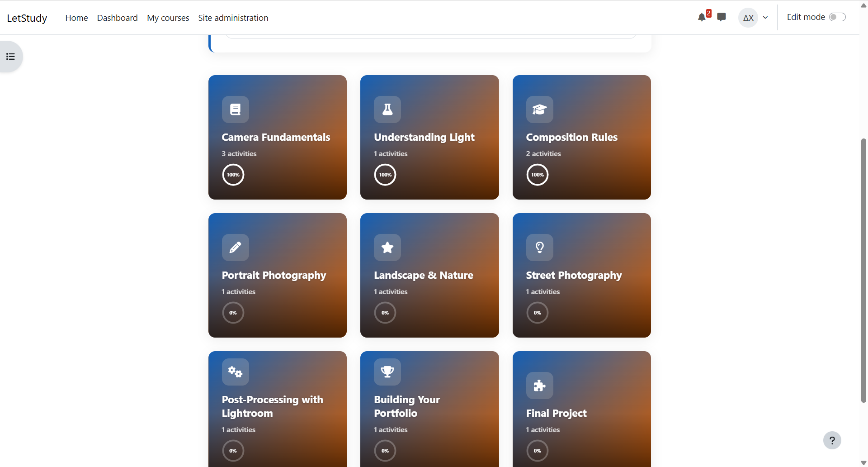Enable Edit mode with the toggle switch

click(837, 16)
